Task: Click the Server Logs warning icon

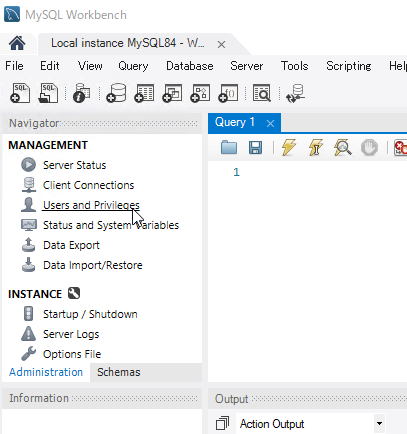Action: pyautogui.click(x=29, y=334)
